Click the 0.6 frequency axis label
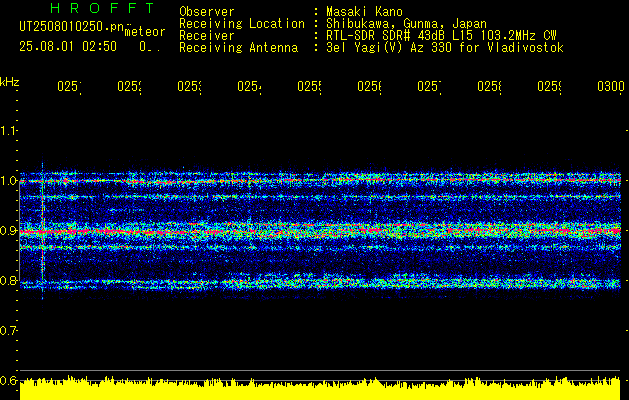 [x=8, y=380]
